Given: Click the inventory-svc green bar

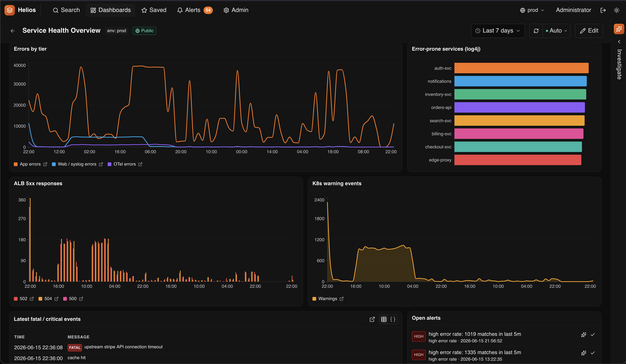Looking at the screenshot, I should 520,94.
